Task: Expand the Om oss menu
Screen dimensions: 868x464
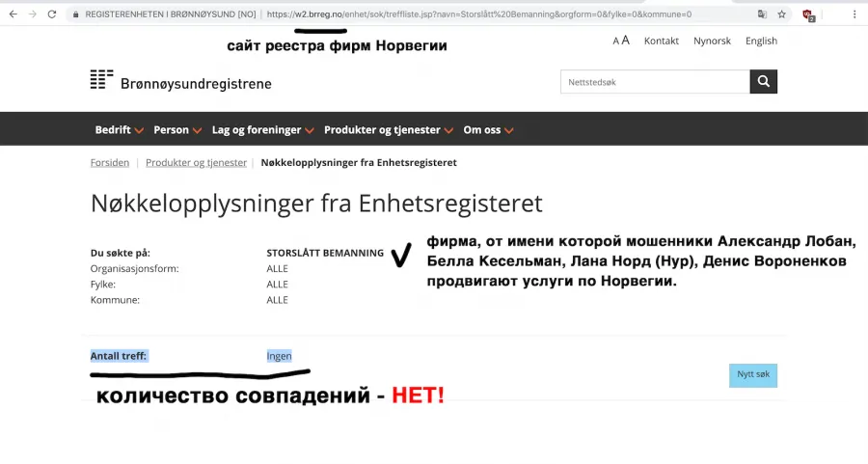Action: point(488,129)
